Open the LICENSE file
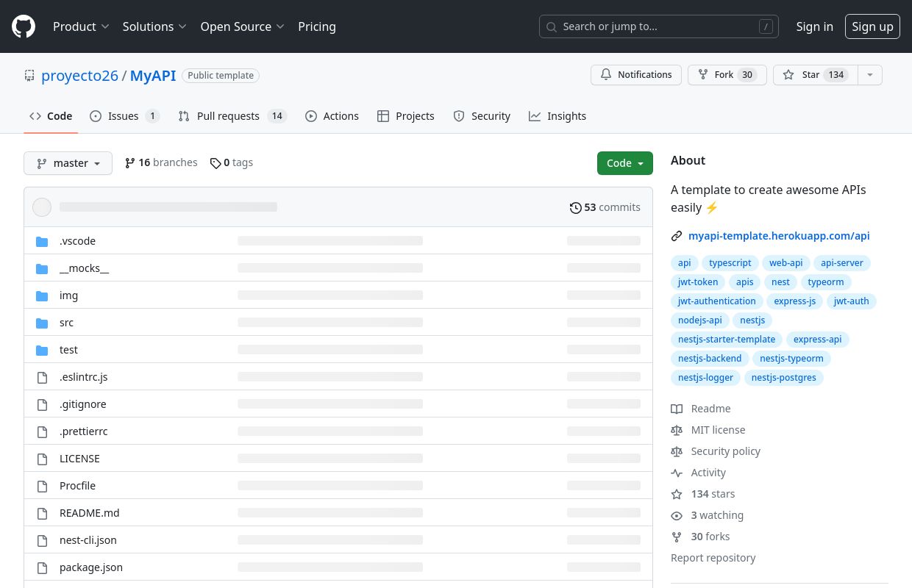The height and width of the screenshot is (588, 912). [x=79, y=459]
